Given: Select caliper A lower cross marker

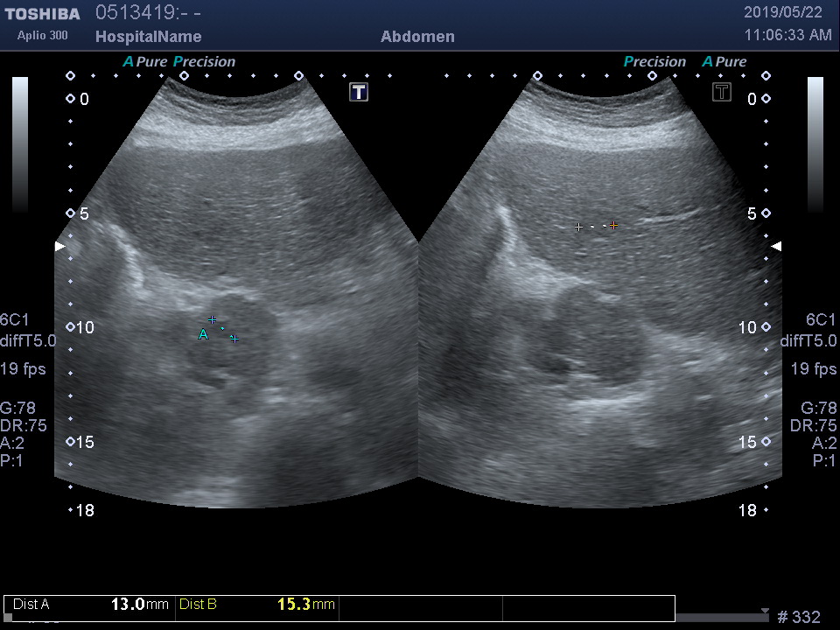Looking at the screenshot, I should [234, 339].
